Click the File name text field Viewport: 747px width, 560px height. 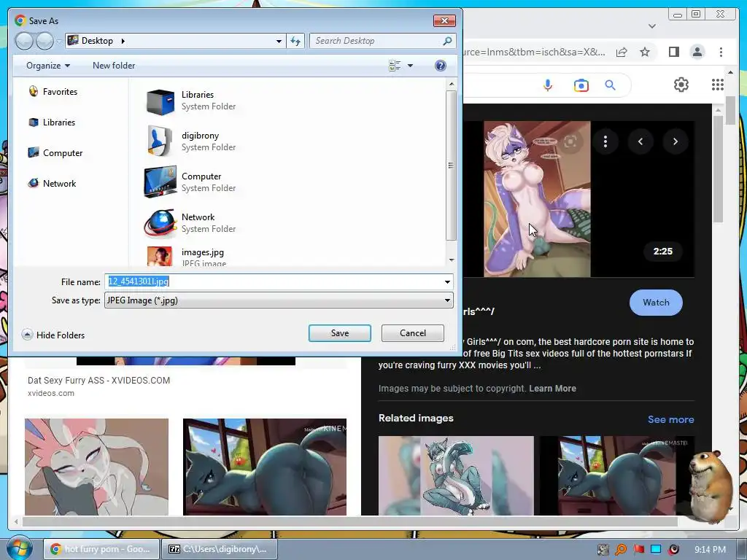[x=274, y=282]
